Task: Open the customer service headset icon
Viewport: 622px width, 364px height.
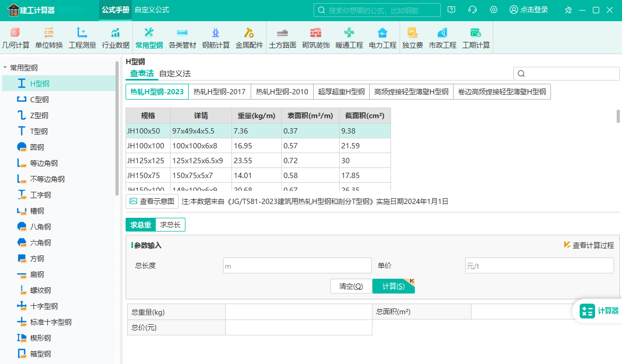Action: (473, 10)
